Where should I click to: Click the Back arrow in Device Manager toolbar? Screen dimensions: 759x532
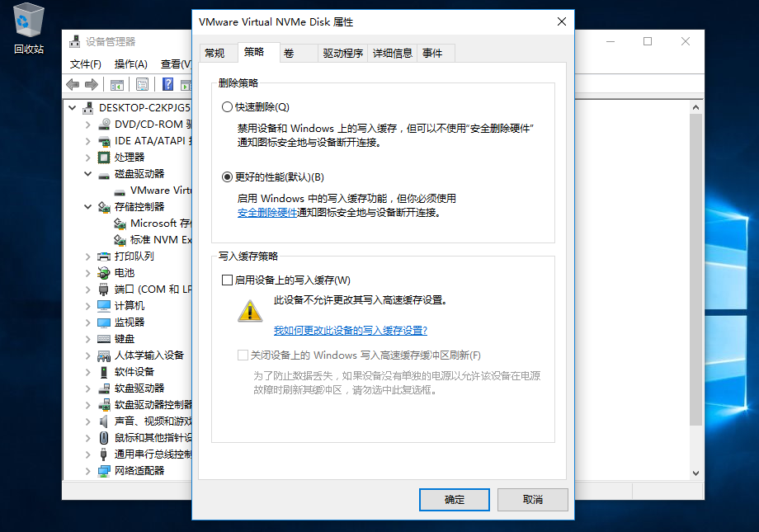tap(73, 85)
